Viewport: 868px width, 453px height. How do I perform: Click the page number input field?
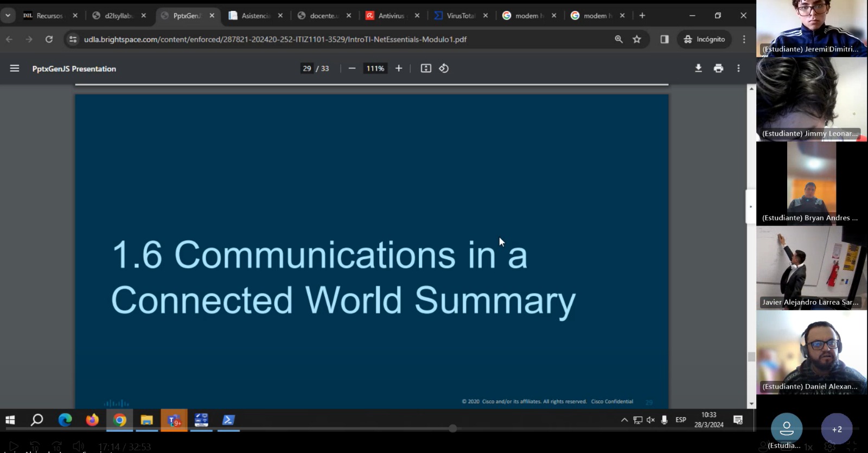click(307, 68)
